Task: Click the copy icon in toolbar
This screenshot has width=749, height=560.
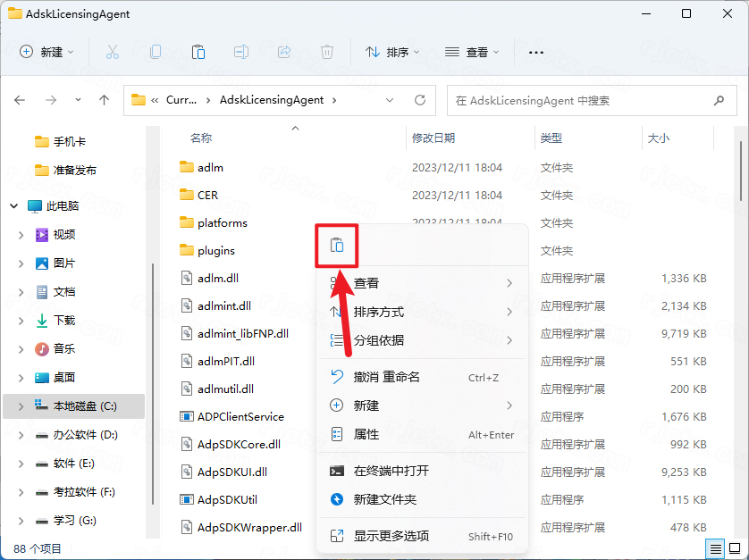Action: (x=156, y=52)
